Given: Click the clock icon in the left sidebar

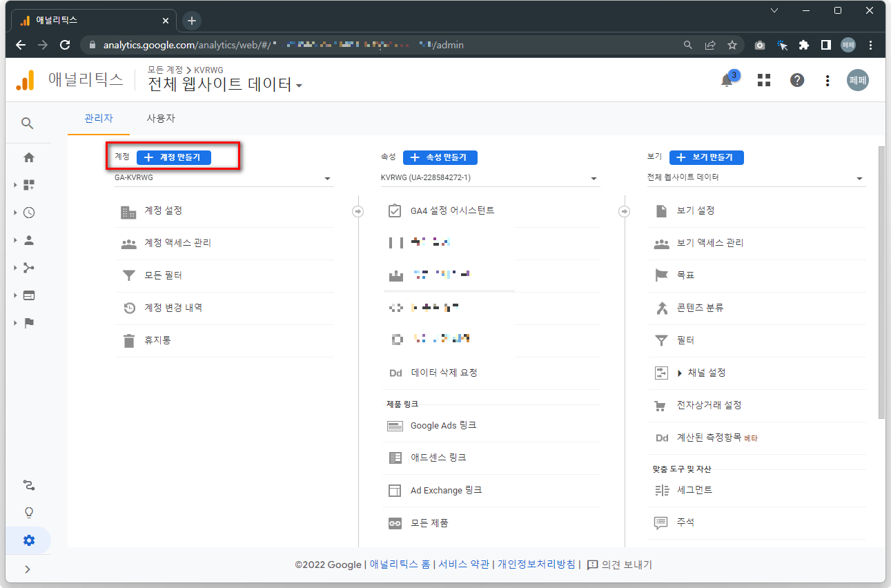Looking at the screenshot, I should 28,213.
